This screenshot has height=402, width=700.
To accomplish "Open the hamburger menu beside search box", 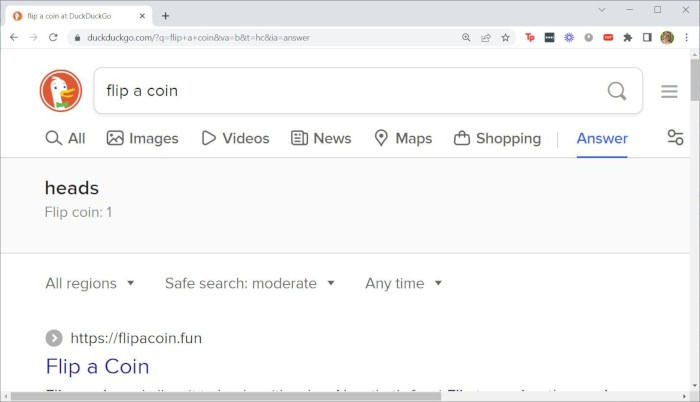I will click(x=669, y=91).
